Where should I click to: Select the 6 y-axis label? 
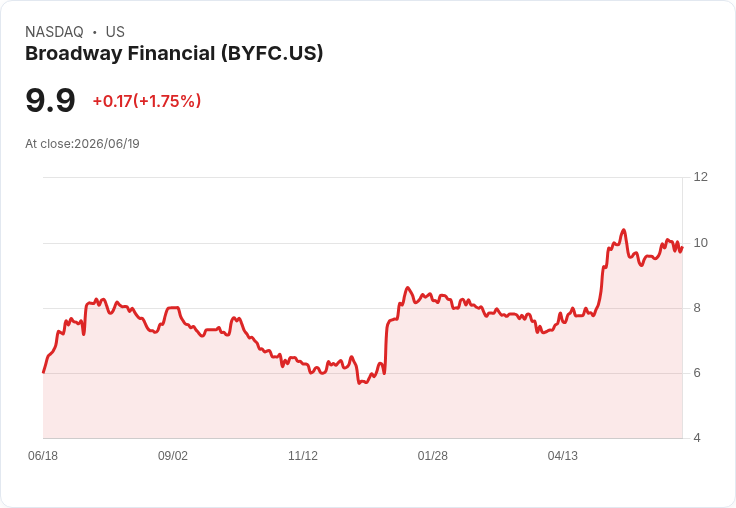[697, 373]
